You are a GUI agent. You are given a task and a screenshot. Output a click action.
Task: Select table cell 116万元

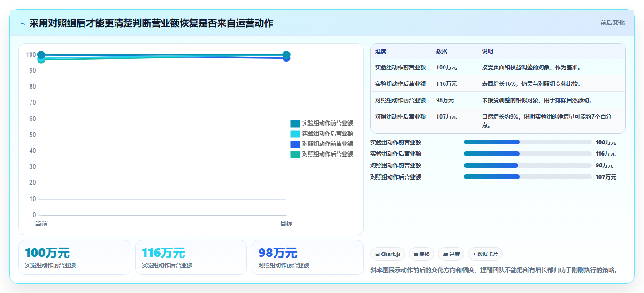tap(446, 84)
